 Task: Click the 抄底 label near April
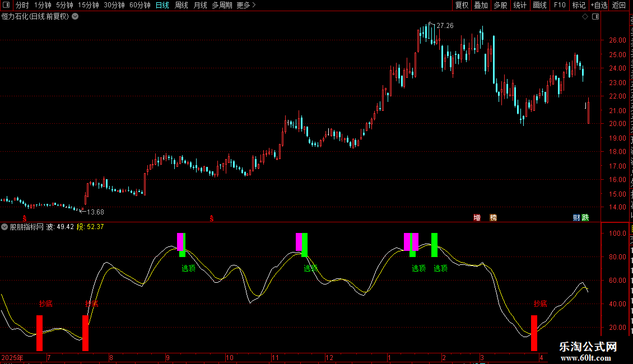pos(541,304)
